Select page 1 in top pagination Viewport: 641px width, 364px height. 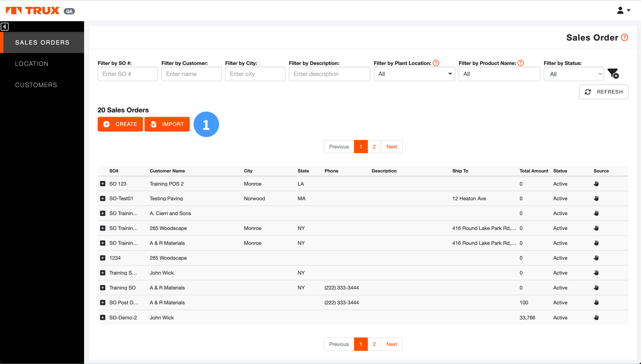tap(361, 147)
